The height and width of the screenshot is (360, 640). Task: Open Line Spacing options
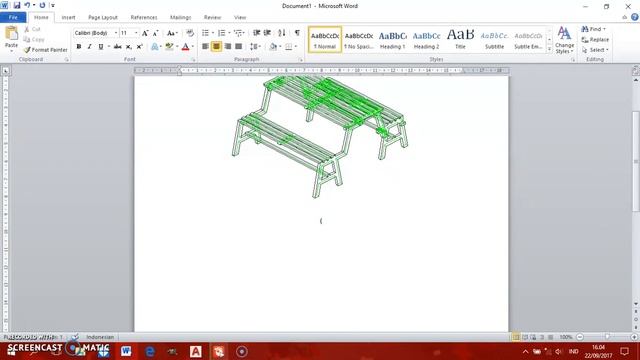pyautogui.click(x=254, y=47)
